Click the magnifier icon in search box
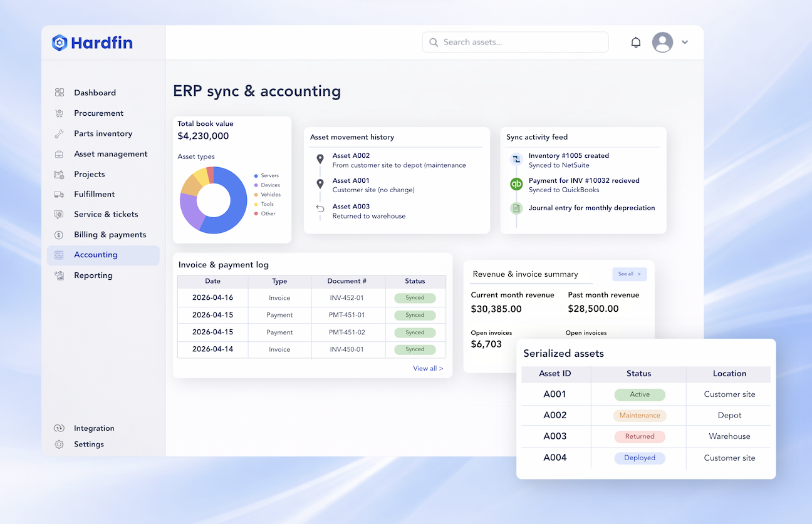The image size is (812, 524). click(x=434, y=43)
